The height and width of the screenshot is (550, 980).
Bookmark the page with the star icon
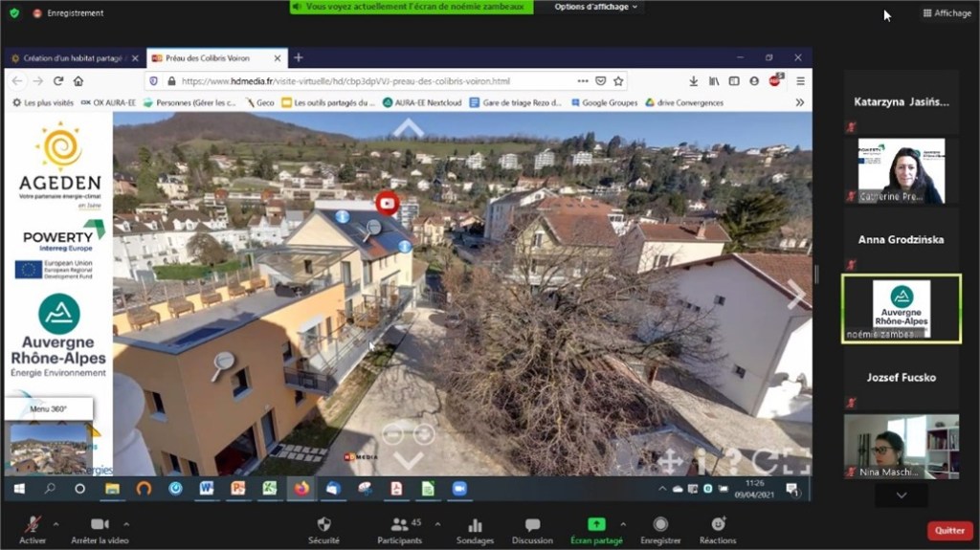coord(618,81)
